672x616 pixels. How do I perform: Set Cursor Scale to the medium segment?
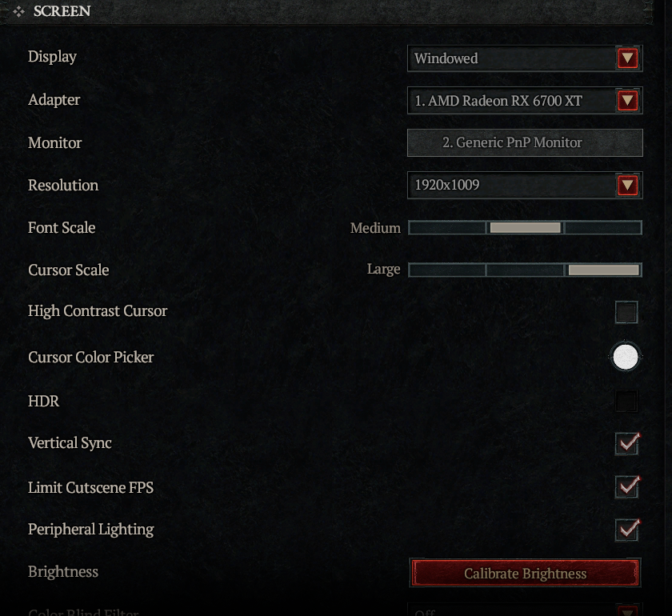point(525,270)
